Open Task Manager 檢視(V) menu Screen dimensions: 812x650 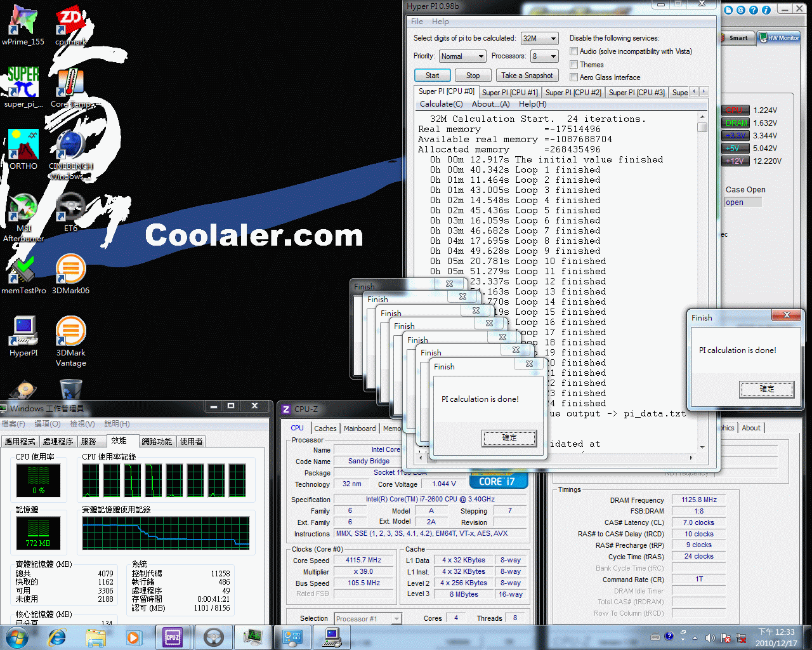[82, 424]
